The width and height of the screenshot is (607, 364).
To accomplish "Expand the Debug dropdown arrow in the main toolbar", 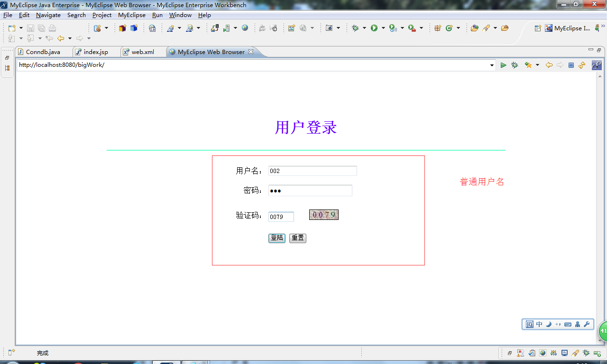I will click(x=364, y=28).
